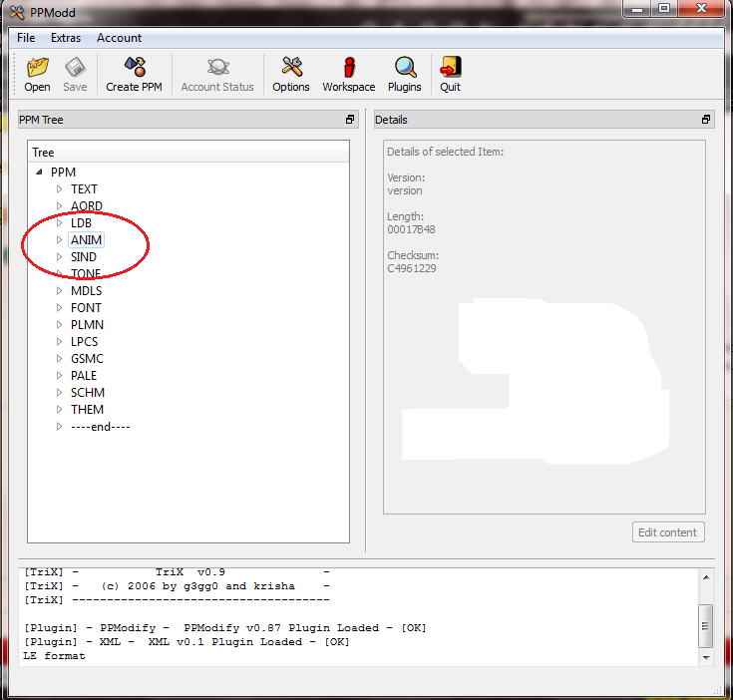The width and height of the screenshot is (733, 700).
Task: Select the LDB tree item
Action: pos(82,223)
